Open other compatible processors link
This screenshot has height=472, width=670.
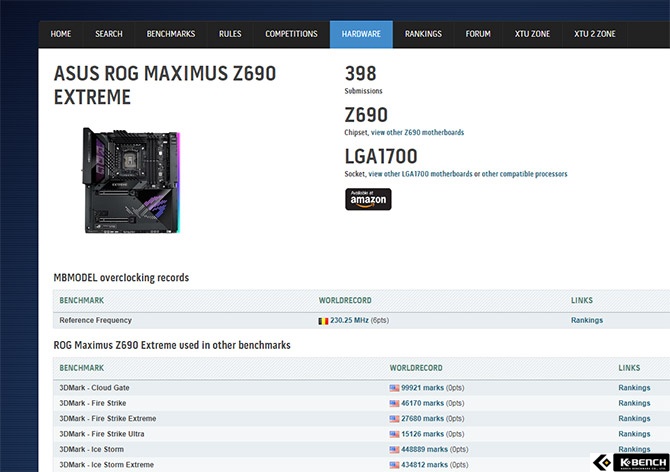point(524,174)
